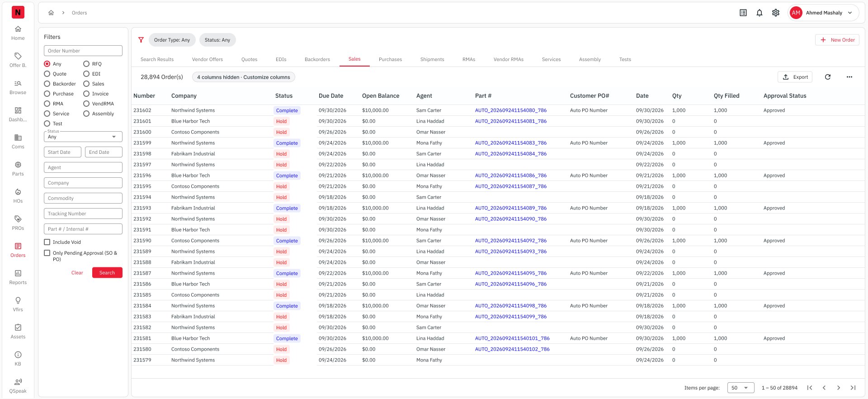This screenshot has width=868, height=399.
Task: Enable the Include Void checkbox
Action: tap(47, 242)
